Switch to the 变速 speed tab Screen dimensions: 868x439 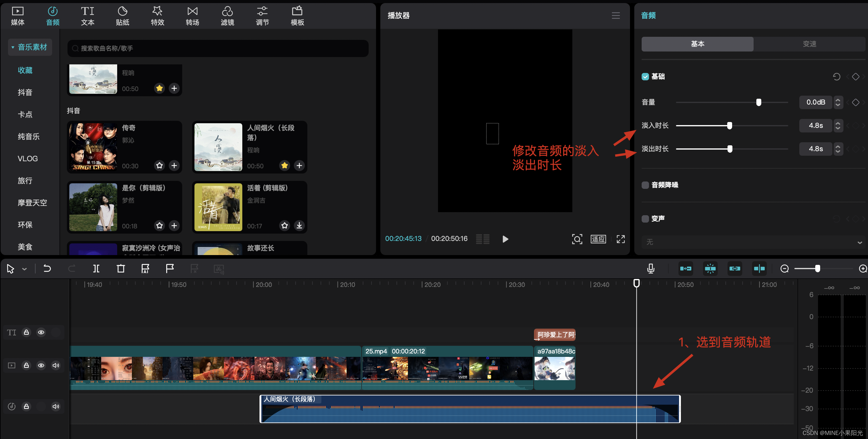pos(809,44)
